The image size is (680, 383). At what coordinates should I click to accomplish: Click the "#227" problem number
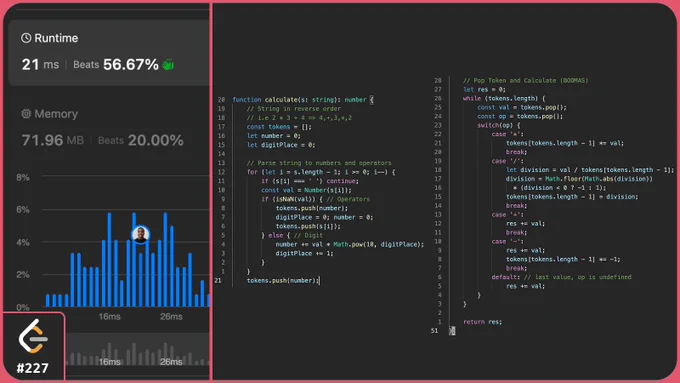click(x=33, y=368)
